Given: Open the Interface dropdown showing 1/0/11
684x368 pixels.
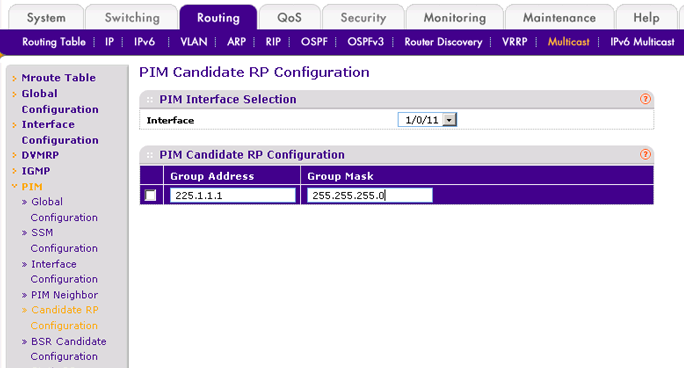Looking at the screenshot, I should click(427, 119).
